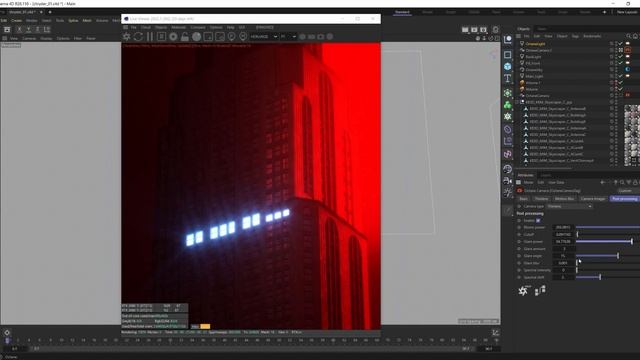
Task: Click the light icon in side palette
Action: (507, 192)
